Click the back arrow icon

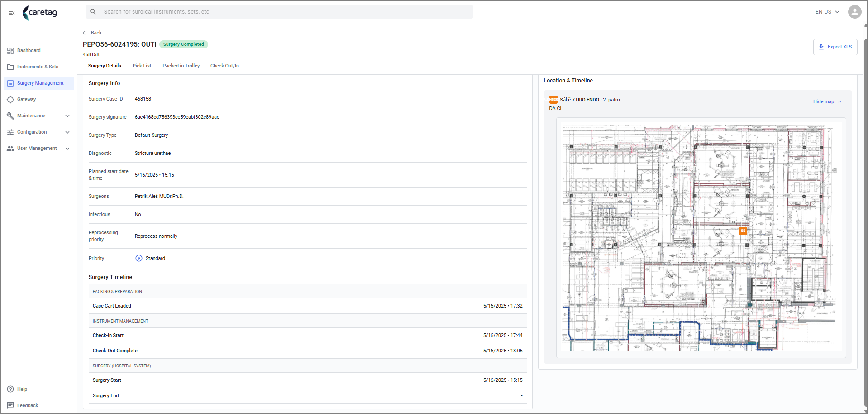85,33
